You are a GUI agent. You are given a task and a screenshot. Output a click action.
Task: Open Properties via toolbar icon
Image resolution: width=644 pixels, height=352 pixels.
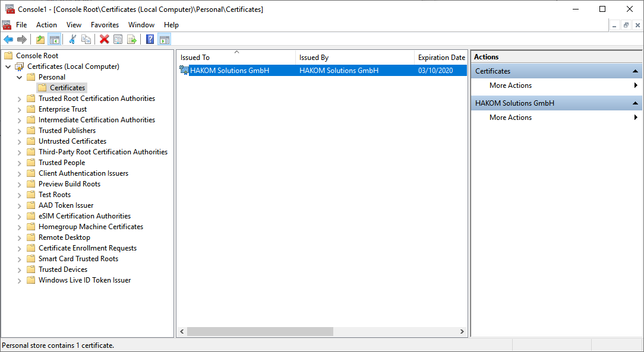click(118, 40)
